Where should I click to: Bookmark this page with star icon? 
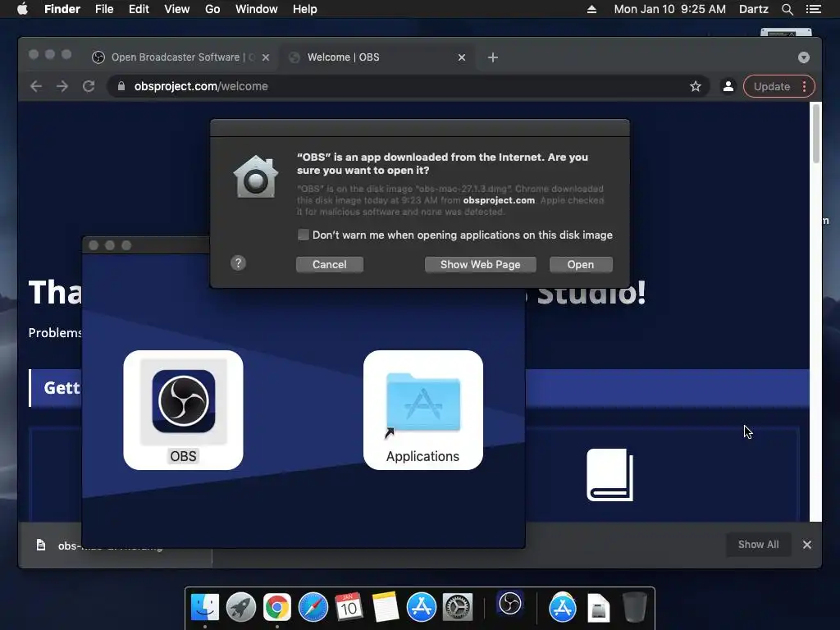pos(696,86)
